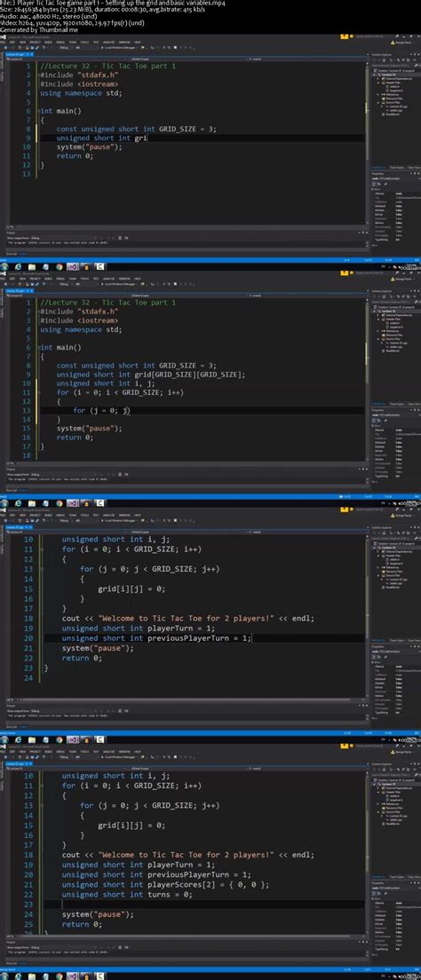Open Chrome from taskbar under 'gri' frame
The width and height of the screenshot is (421, 980).
pyautogui.click(x=59, y=266)
